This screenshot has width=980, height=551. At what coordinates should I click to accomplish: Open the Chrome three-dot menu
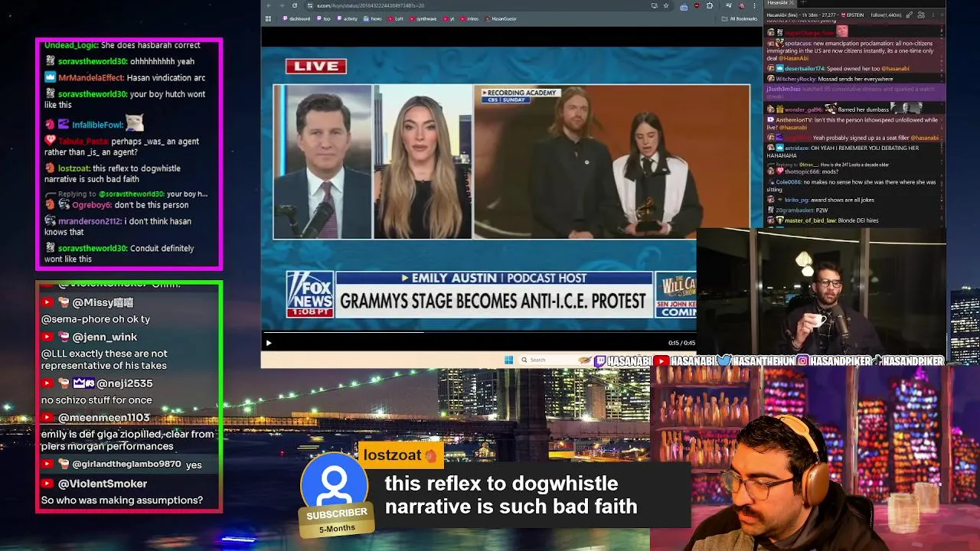tap(754, 5)
